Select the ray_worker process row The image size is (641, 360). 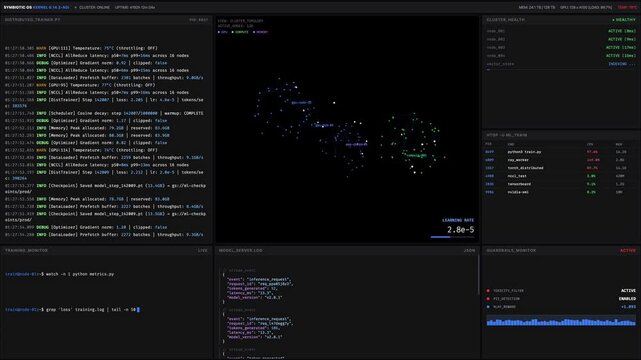(x=561, y=160)
